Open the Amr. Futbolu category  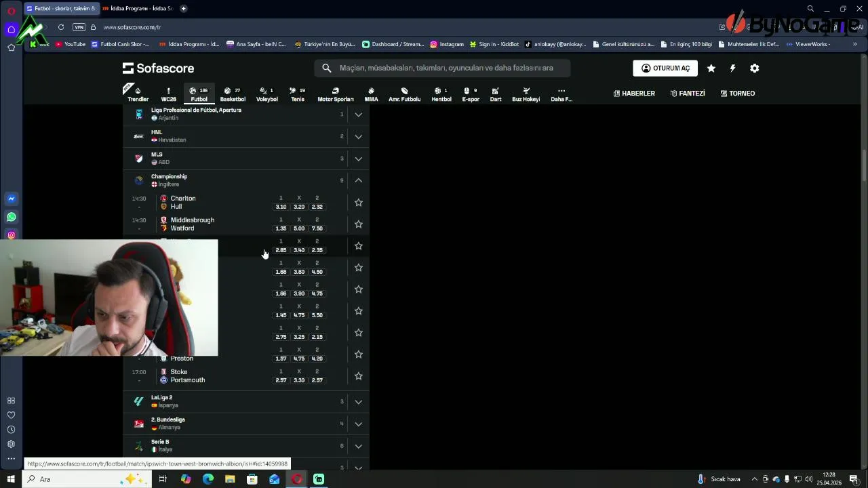coord(404,94)
